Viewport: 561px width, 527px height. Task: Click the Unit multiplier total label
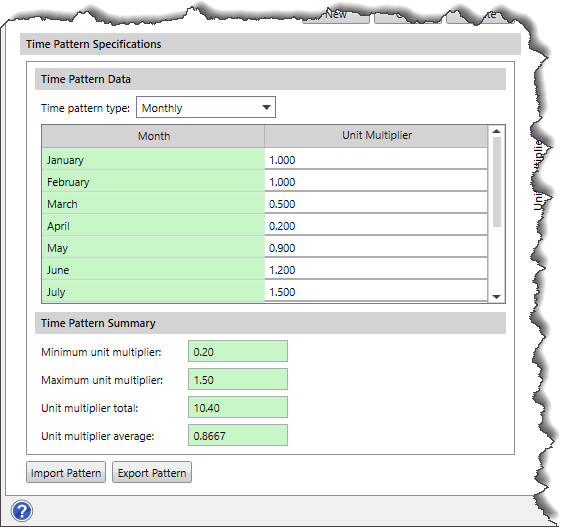tap(90, 408)
